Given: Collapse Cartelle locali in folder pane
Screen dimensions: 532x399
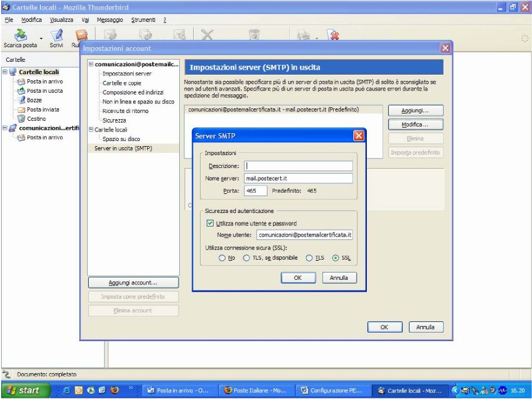Looking at the screenshot, I should point(4,72).
